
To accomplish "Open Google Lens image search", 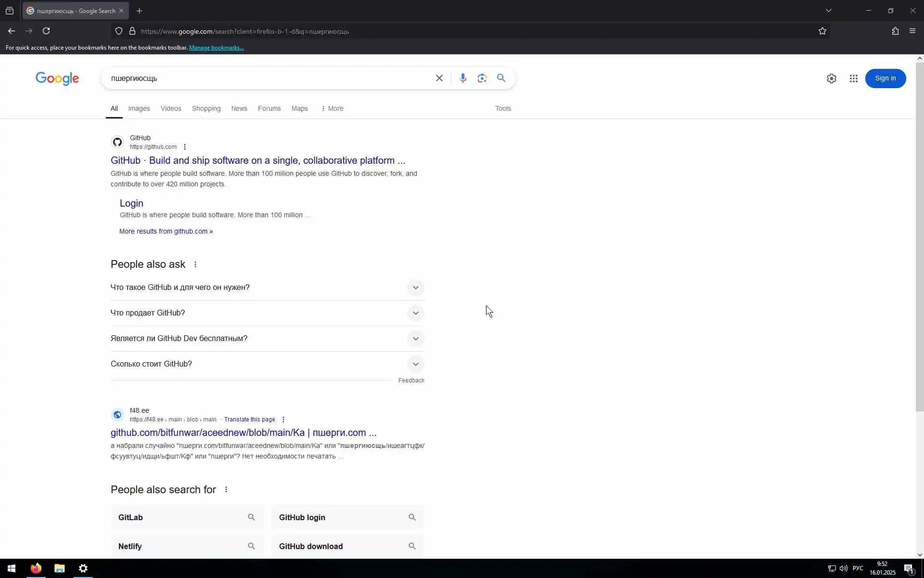I will pos(482,78).
